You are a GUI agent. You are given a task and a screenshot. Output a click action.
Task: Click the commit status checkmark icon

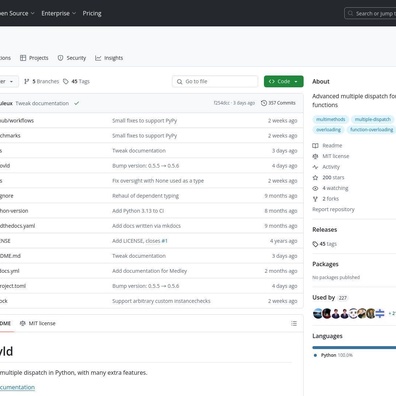click(x=77, y=103)
